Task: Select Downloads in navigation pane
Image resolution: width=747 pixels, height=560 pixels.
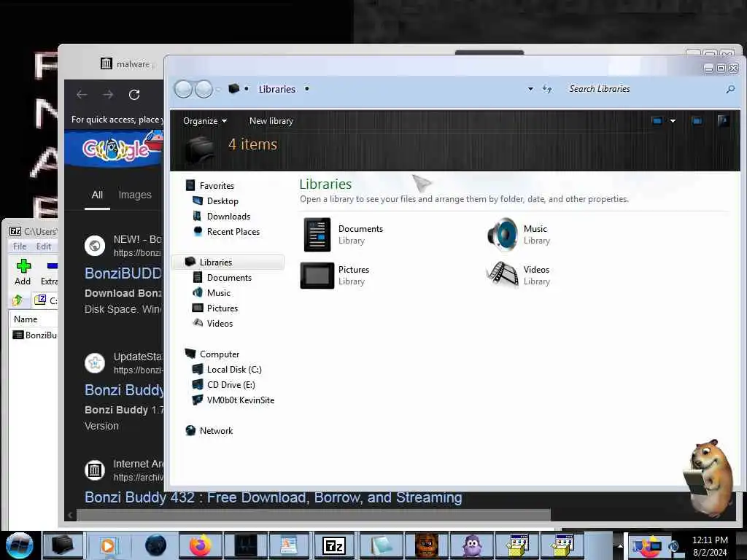Action: click(228, 216)
